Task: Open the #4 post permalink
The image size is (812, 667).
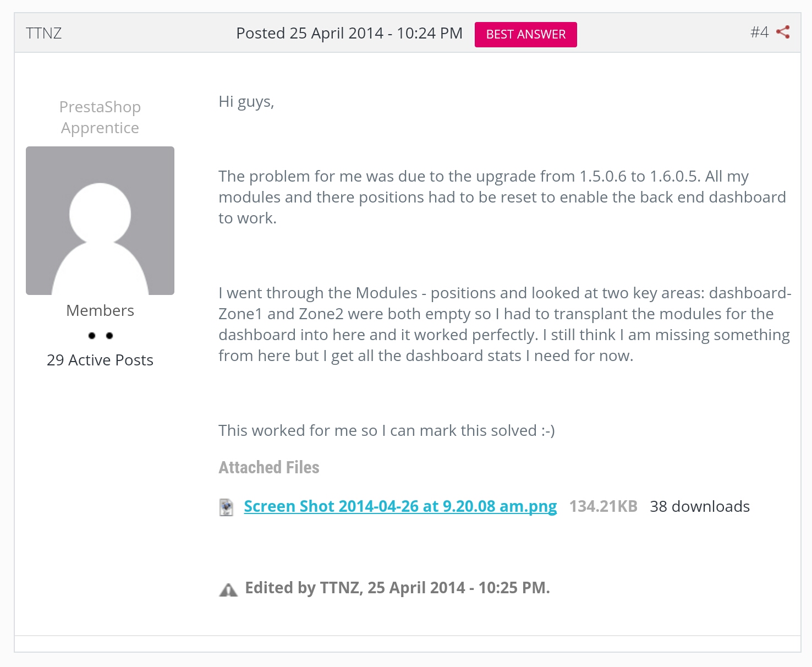Action: coord(759,32)
